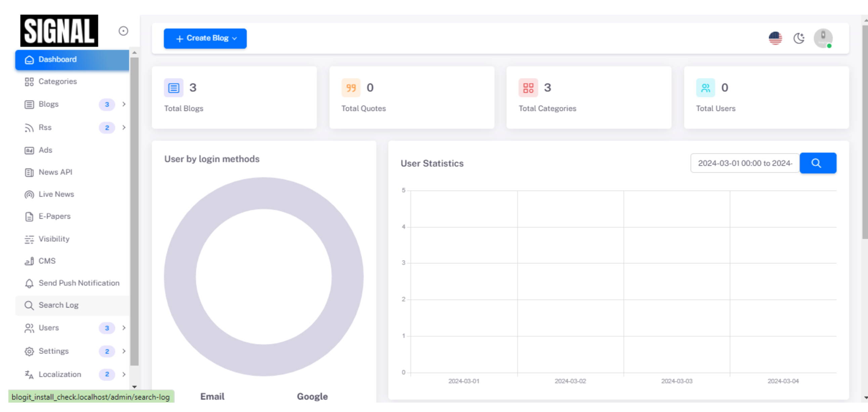Expand the Rss submenu chevron
The width and height of the screenshot is (868, 412).
[124, 127]
